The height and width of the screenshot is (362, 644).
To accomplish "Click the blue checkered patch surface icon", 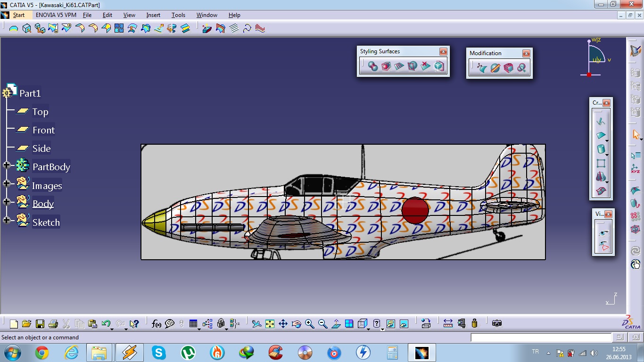I will [x=119, y=28].
